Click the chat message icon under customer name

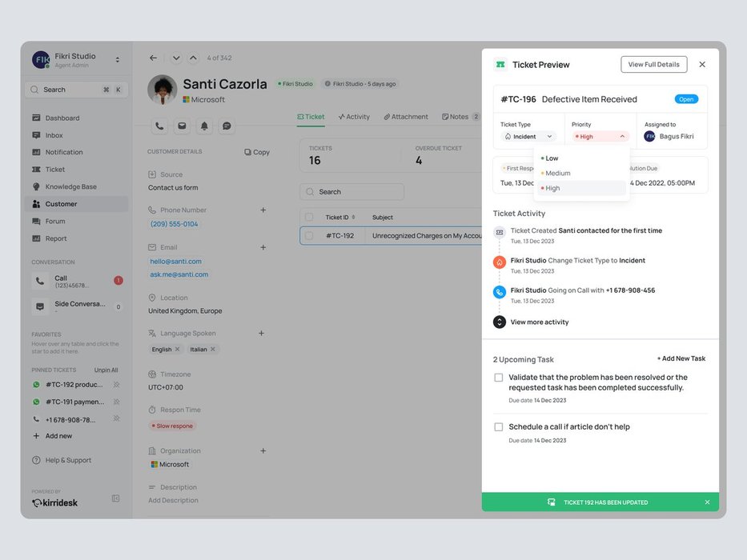(x=227, y=126)
